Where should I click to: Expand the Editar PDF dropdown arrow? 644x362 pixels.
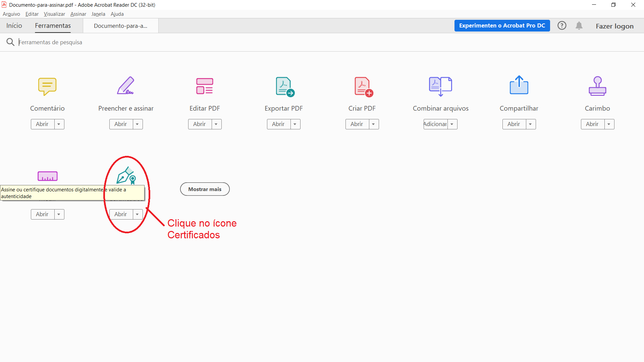point(216,124)
